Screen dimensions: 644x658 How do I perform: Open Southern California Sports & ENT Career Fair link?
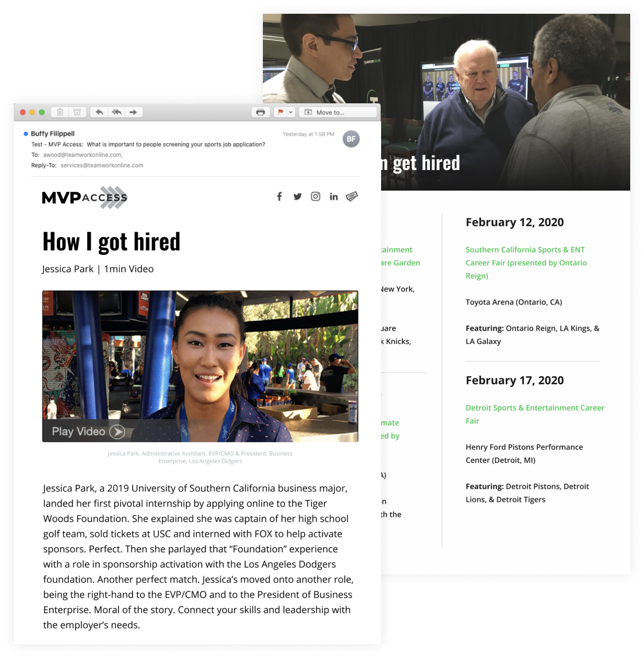tap(526, 263)
